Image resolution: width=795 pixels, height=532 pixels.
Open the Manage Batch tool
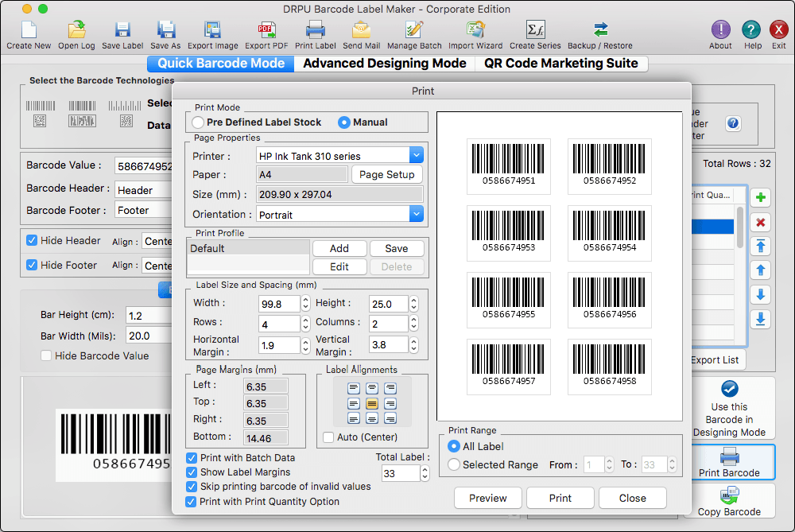[x=414, y=30]
